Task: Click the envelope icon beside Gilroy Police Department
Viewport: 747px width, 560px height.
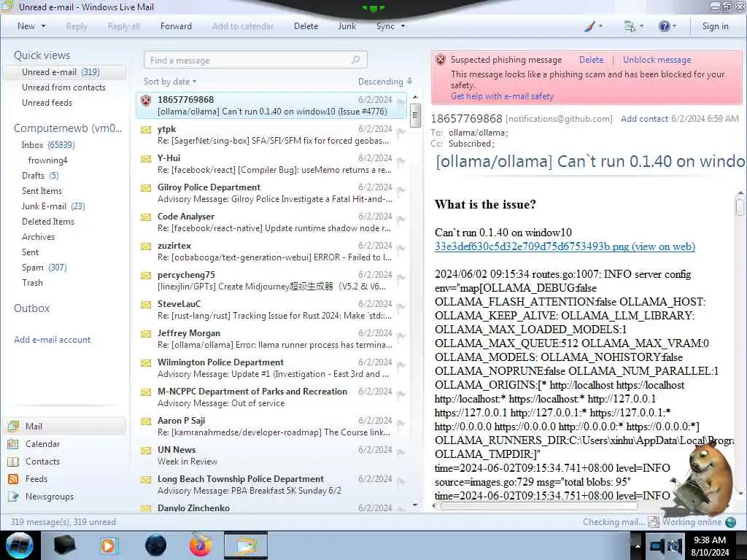Action: pyautogui.click(x=146, y=187)
